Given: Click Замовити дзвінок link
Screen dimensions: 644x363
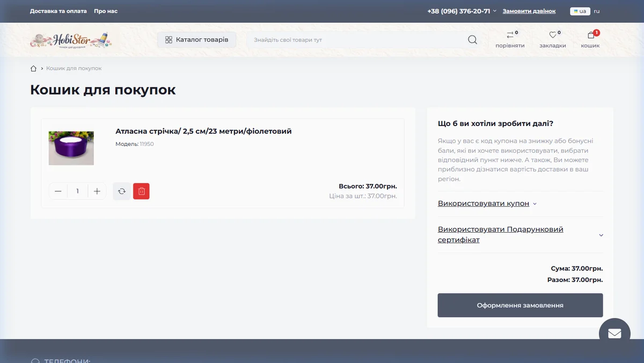Looking at the screenshot, I should click(x=529, y=11).
